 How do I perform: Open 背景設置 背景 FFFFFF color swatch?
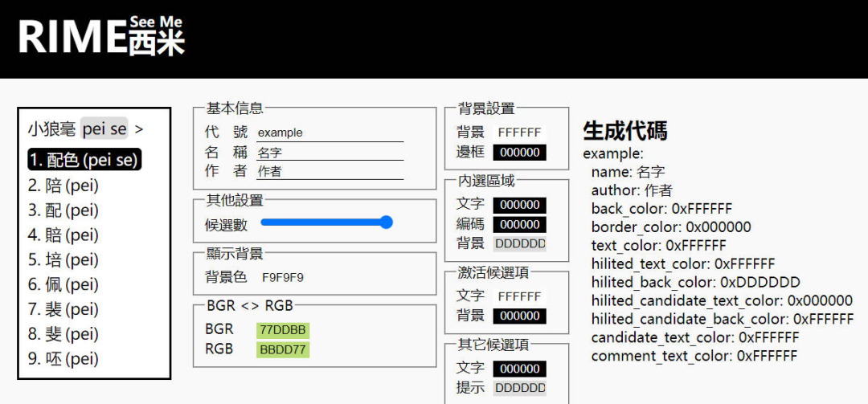point(519,133)
